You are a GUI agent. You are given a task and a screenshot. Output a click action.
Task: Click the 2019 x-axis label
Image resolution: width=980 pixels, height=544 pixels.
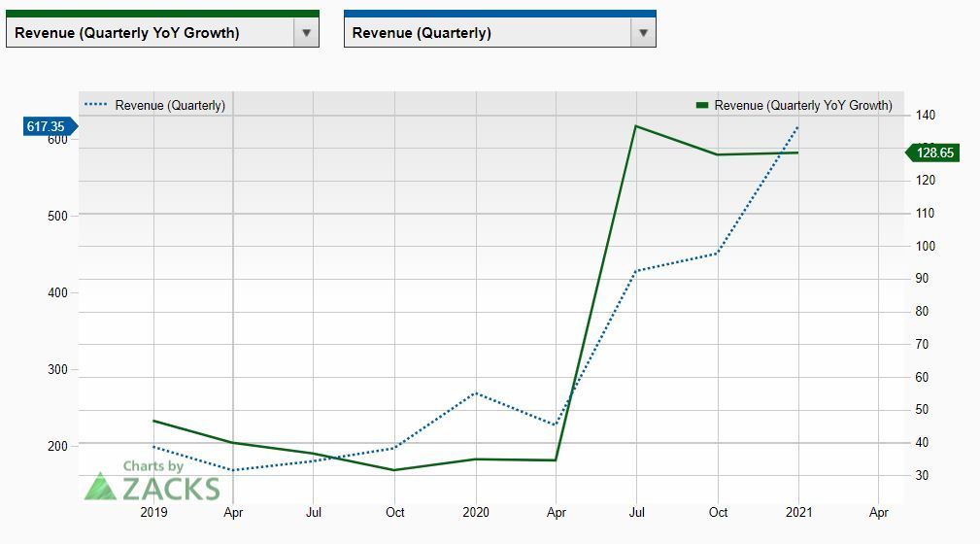pyautogui.click(x=153, y=512)
